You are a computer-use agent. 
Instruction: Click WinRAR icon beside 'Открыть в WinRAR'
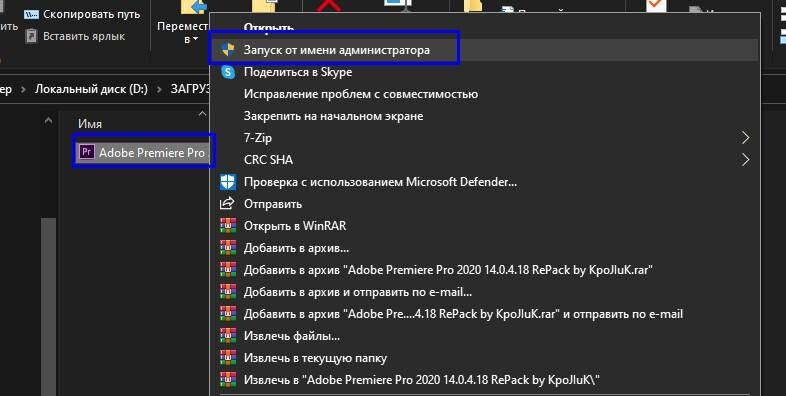tap(228, 226)
